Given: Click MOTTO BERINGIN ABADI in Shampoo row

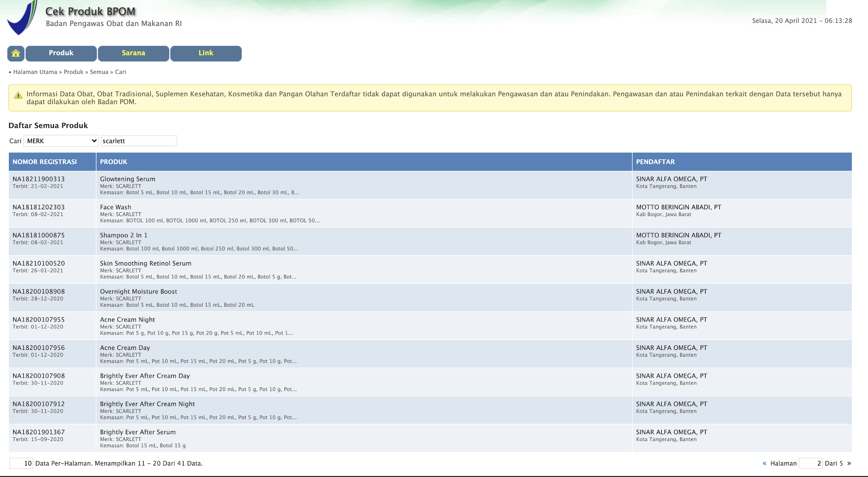Looking at the screenshot, I should [x=679, y=235].
